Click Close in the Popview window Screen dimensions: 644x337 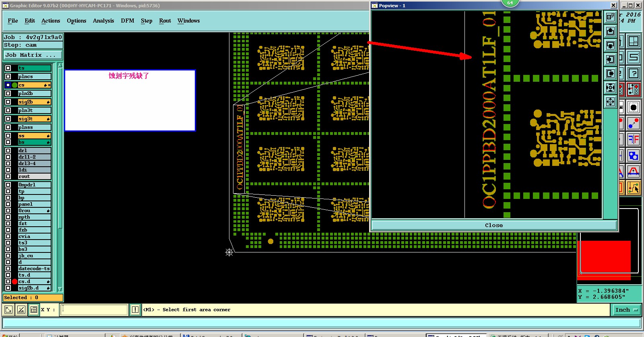[494, 225]
